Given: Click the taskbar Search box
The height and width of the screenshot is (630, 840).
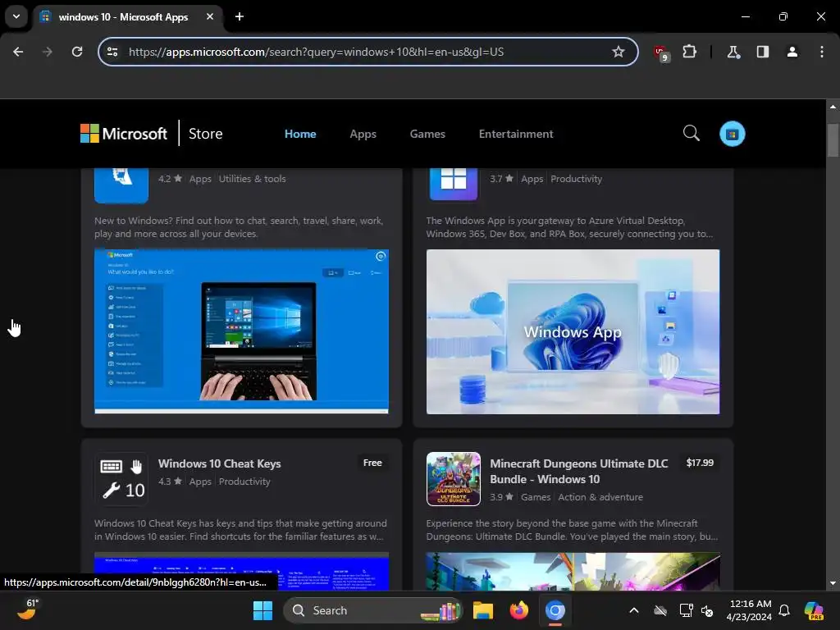Looking at the screenshot, I should 372,610.
